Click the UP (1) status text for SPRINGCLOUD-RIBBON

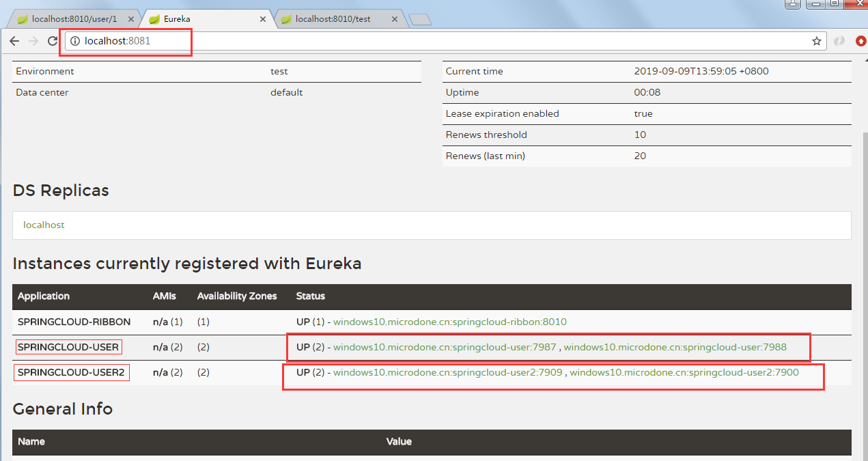point(310,322)
